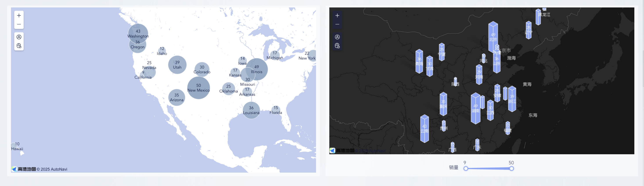Screen dimensions: 644x186
Task: Select the Louisiana bubble showing 36
Action: click(x=251, y=110)
